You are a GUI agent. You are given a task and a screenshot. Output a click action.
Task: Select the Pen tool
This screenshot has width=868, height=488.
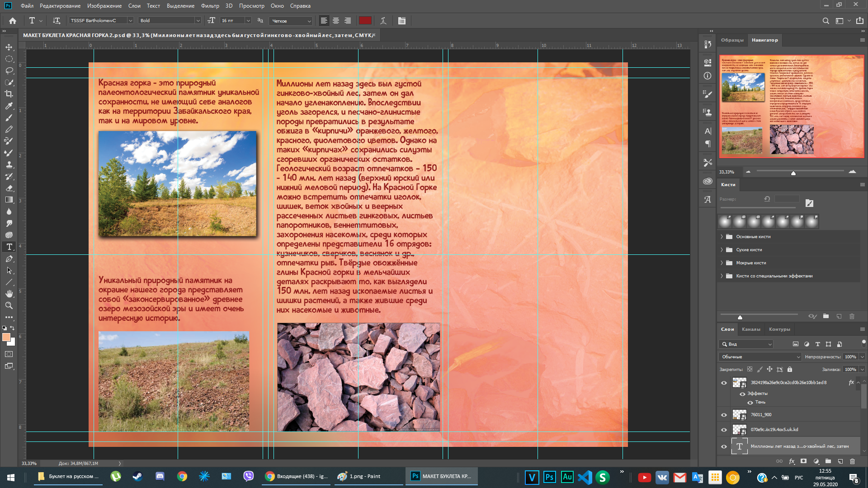pos(9,258)
